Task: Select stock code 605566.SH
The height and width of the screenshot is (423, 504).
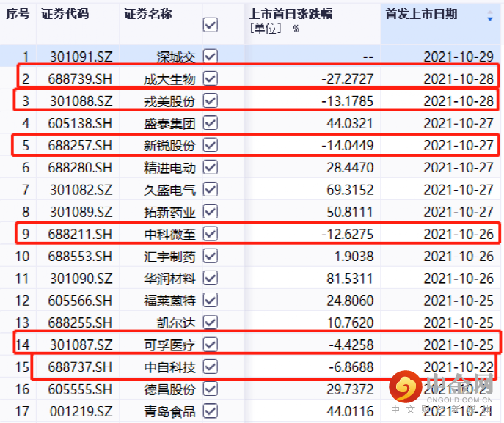Action: pos(80,301)
